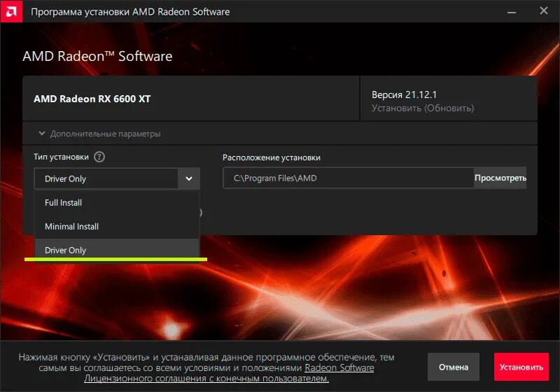
Task: Select Driver Only in the dropdown list
Action: click(117, 250)
